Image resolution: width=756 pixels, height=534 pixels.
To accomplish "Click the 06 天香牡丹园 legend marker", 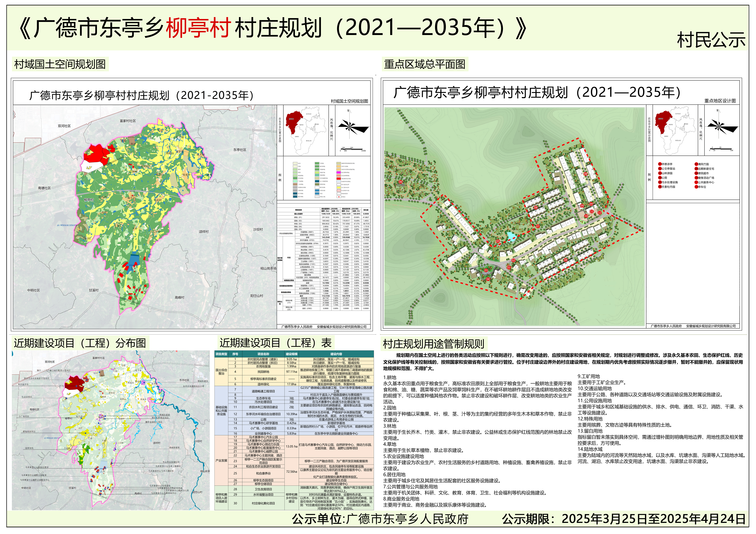I will click(660, 187).
